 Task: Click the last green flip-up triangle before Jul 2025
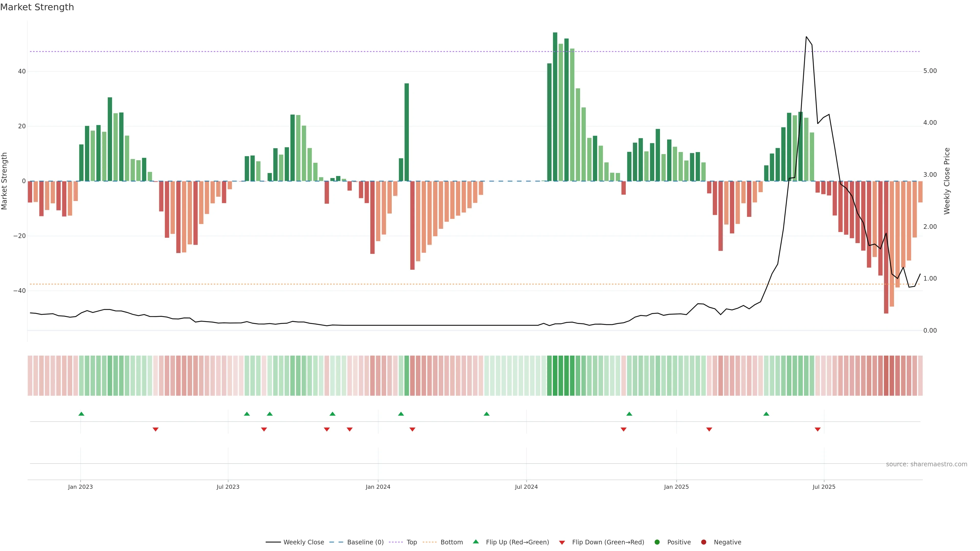pyautogui.click(x=766, y=414)
